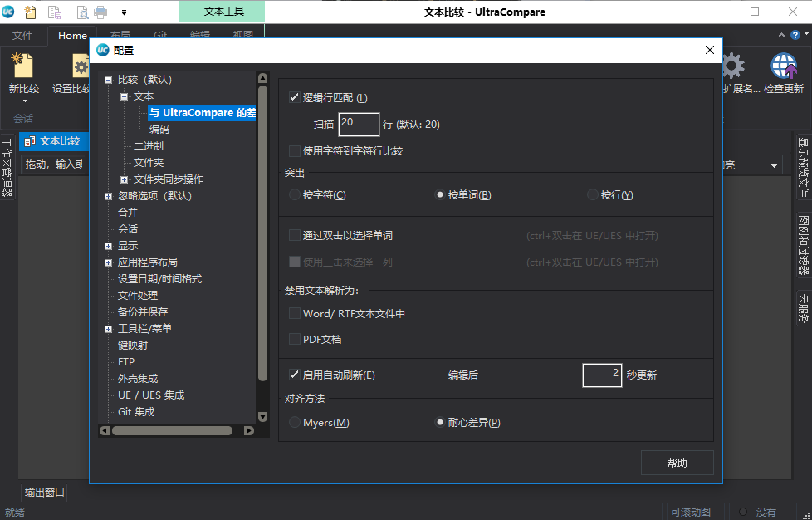Expand the 显示 settings node

(x=107, y=245)
